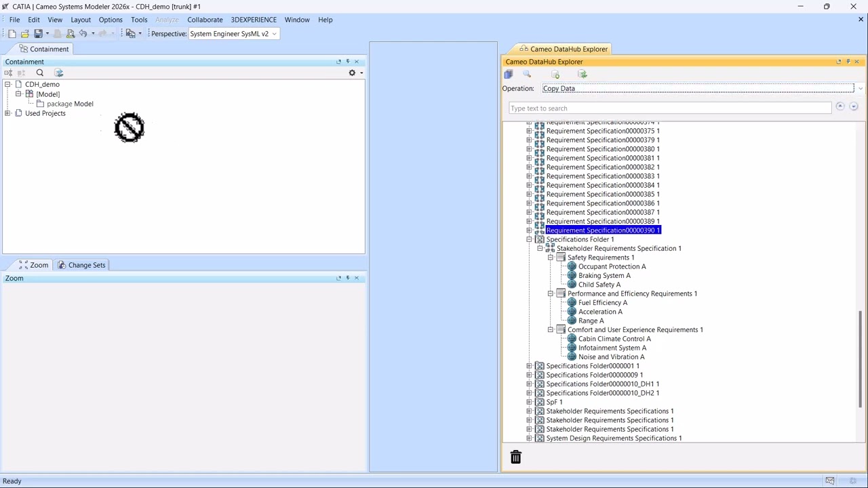Create a new project with toolbar icon
This screenshot has height=488, width=868.
click(12, 34)
